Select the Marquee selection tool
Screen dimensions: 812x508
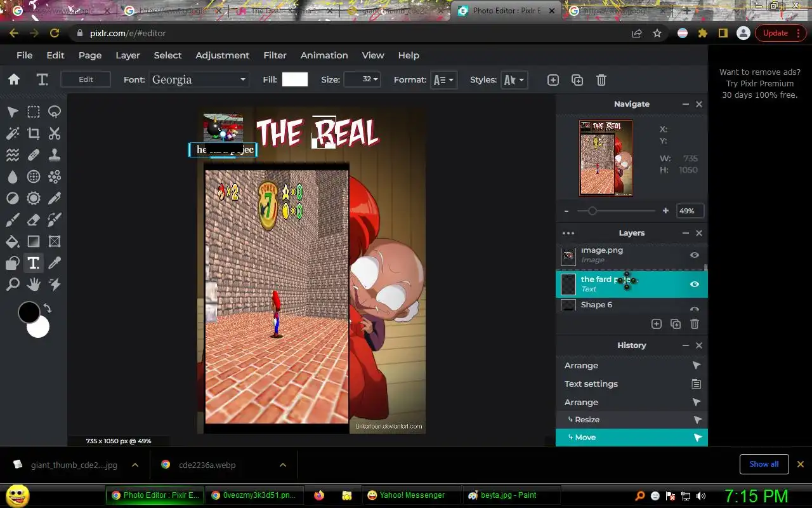point(34,112)
